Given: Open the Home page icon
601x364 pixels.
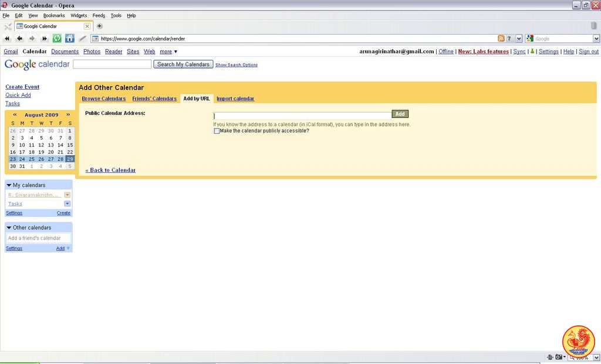Looking at the screenshot, I should [x=70, y=38].
